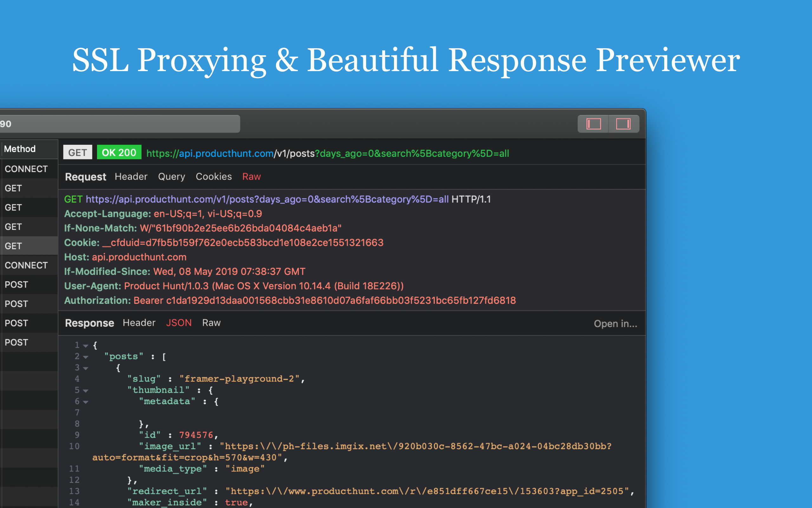Collapse the "thumbnail" object fold arrow

click(86, 391)
